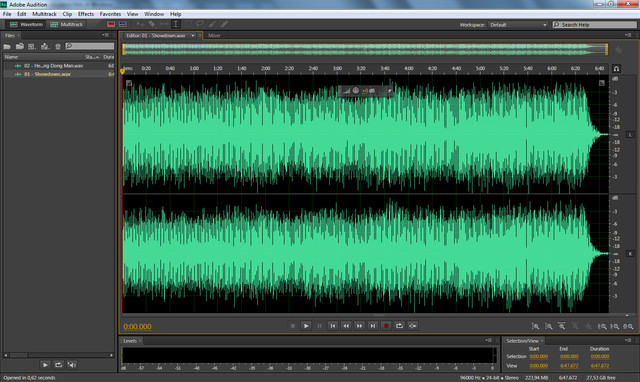Image resolution: width=640 pixels, height=382 pixels.
Task: Open the Edit menu
Action: click(22, 14)
